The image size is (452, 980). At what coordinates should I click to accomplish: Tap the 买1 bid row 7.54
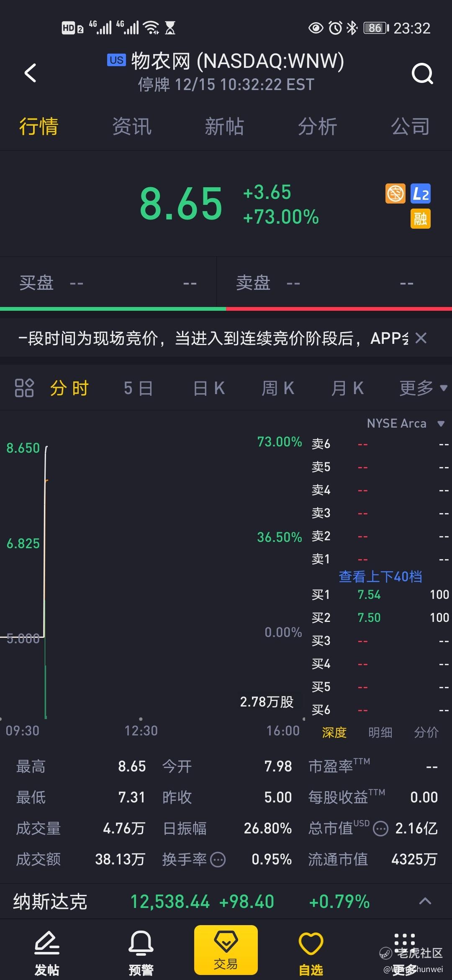(x=380, y=595)
